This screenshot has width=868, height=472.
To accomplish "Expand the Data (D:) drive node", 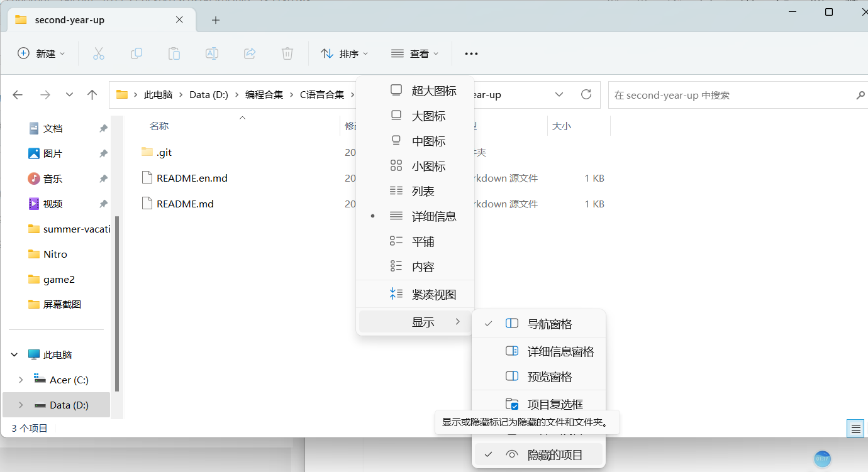I will [21, 405].
